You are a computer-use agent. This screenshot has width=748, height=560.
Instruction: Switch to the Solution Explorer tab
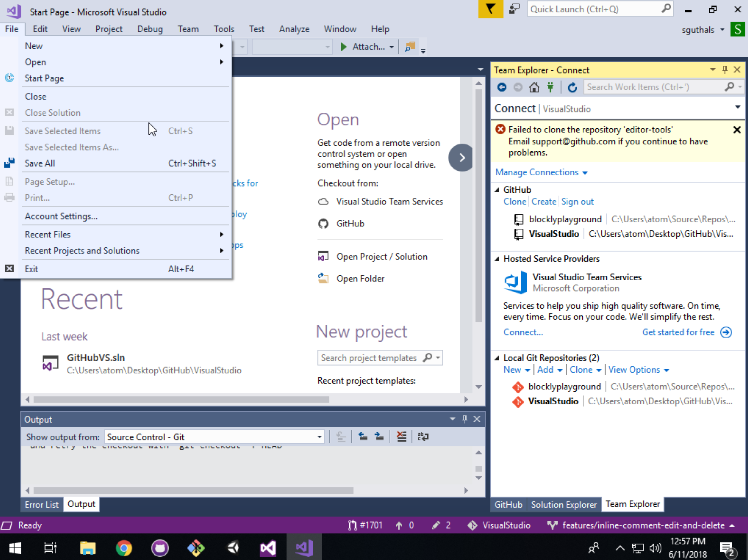563,505
